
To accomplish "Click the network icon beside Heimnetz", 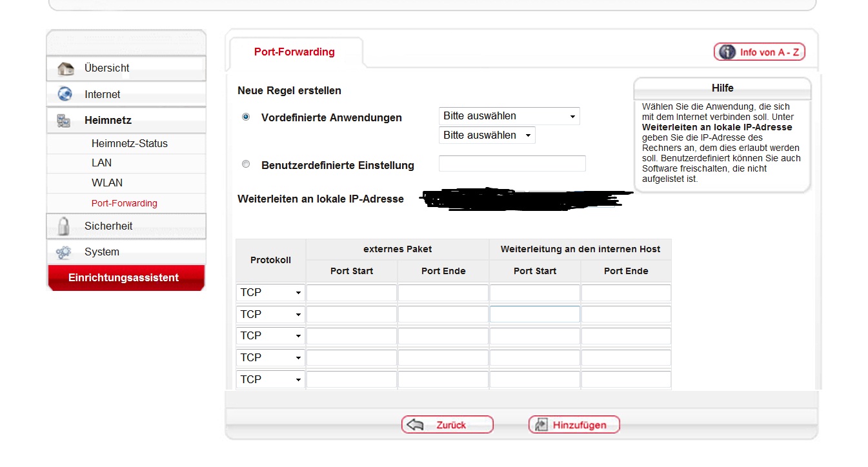I will (64, 121).
